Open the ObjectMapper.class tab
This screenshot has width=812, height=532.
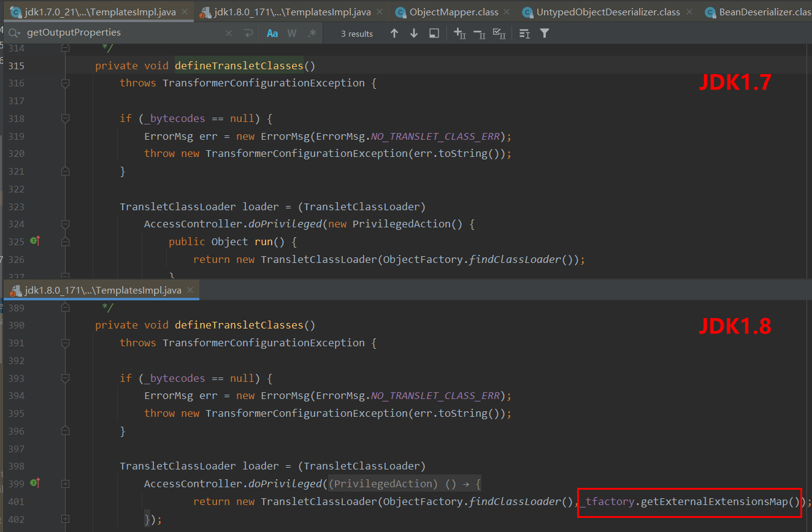[454, 12]
